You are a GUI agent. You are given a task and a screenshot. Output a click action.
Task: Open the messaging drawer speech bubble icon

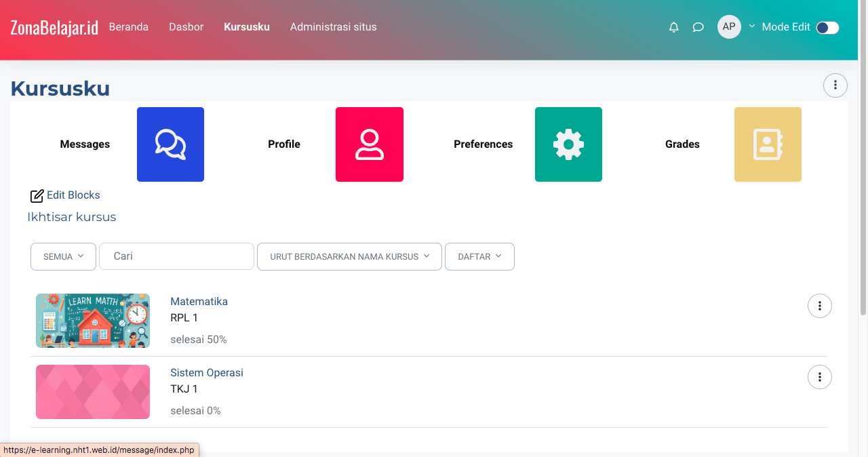(x=698, y=27)
